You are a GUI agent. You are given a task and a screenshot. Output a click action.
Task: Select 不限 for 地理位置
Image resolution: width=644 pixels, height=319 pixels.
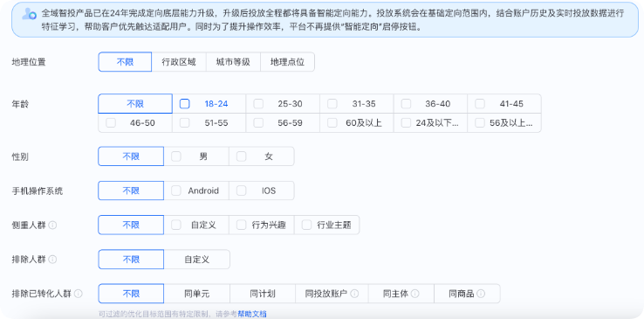click(125, 62)
